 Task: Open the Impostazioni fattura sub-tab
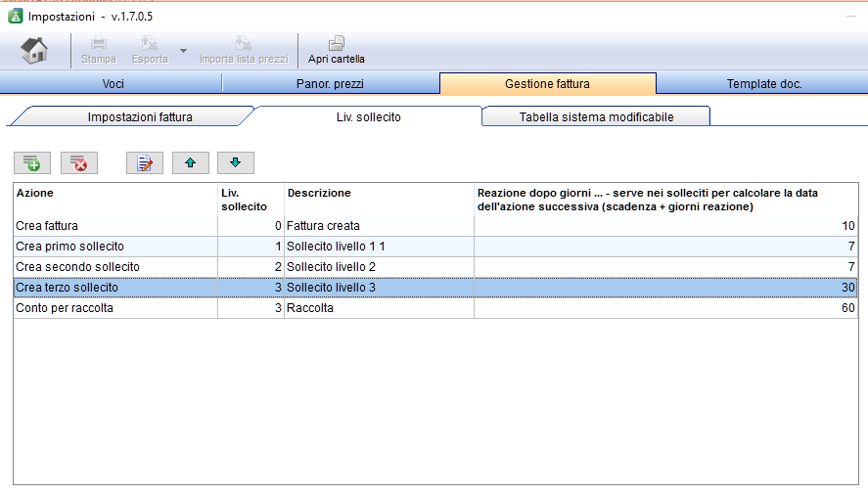point(140,116)
